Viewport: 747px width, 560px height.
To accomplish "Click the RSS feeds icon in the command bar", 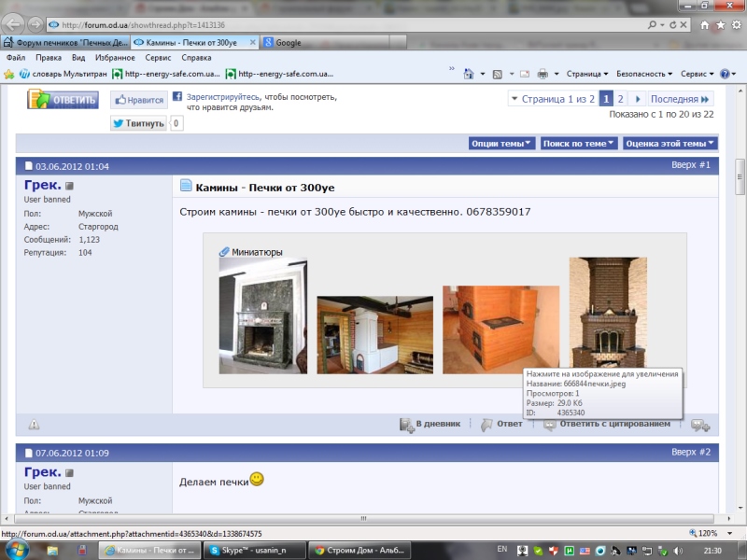I will (x=498, y=74).
